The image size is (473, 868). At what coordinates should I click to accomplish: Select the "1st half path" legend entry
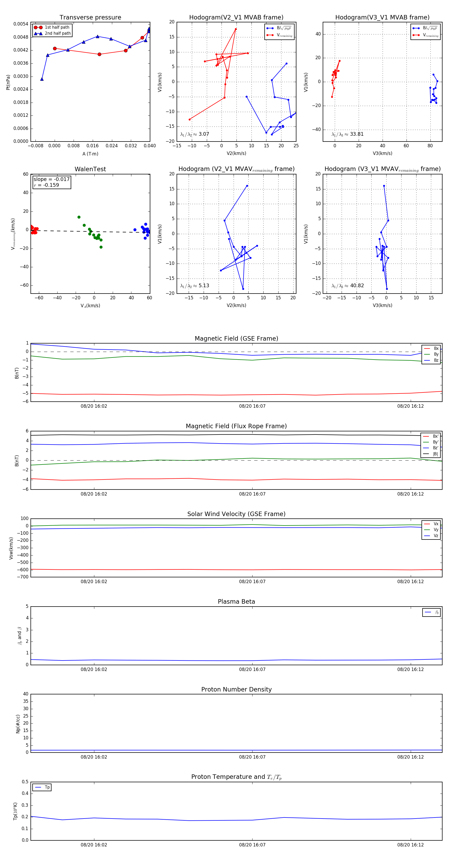[x=52, y=27]
